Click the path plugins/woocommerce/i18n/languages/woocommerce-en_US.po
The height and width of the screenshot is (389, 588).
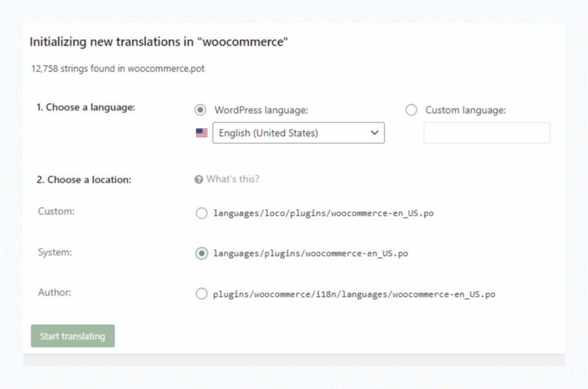coord(354,294)
